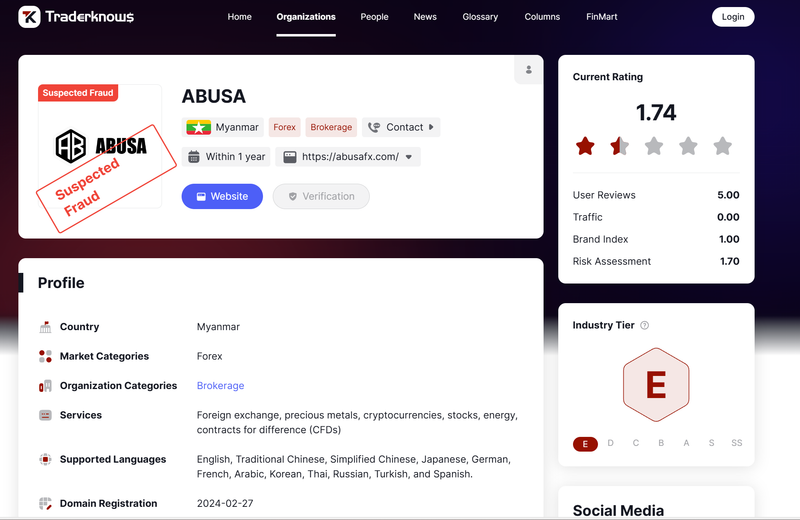
Task: Select tier E on the tier scale
Action: [x=585, y=444]
